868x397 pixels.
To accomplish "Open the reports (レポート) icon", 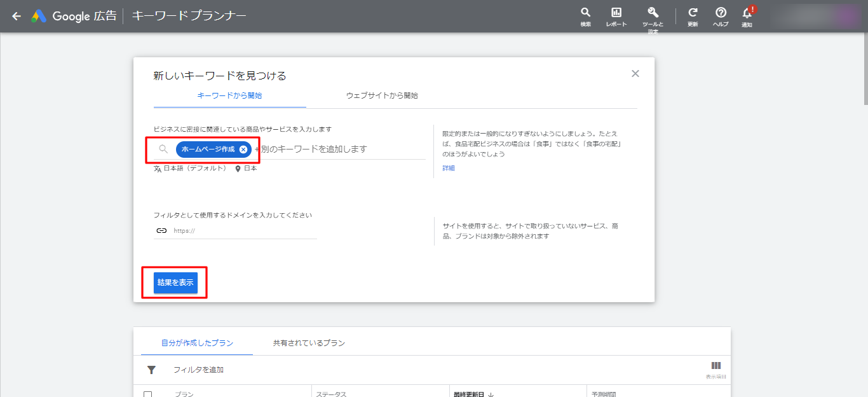I will 616,13.
